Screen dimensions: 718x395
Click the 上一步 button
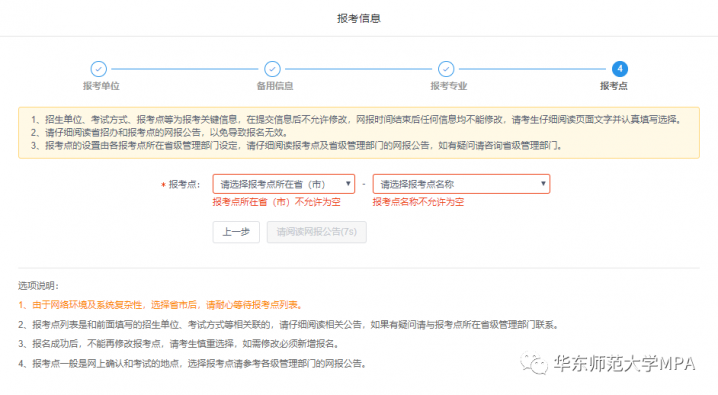pyautogui.click(x=236, y=232)
